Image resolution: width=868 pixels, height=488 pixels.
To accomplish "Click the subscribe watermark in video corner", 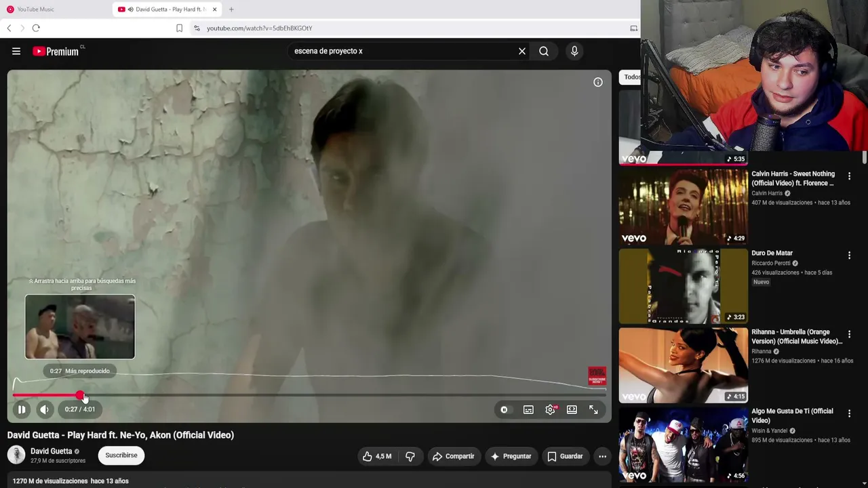I will click(x=597, y=376).
